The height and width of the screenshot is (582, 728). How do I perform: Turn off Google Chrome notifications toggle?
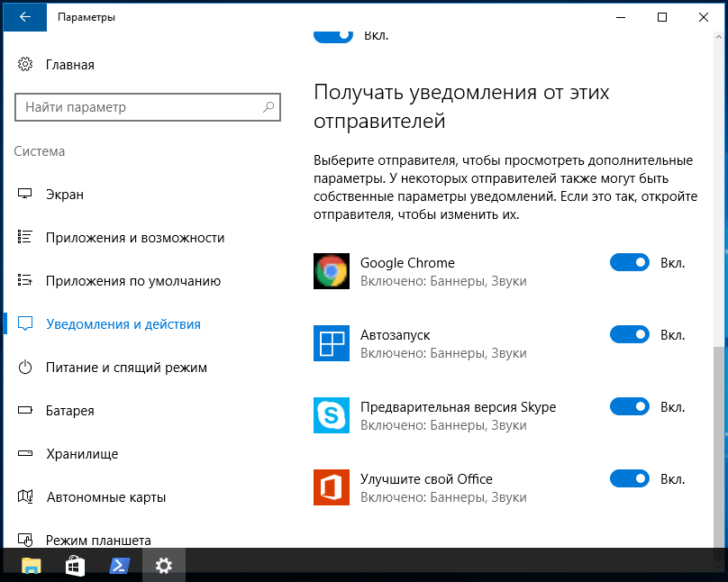(630, 262)
